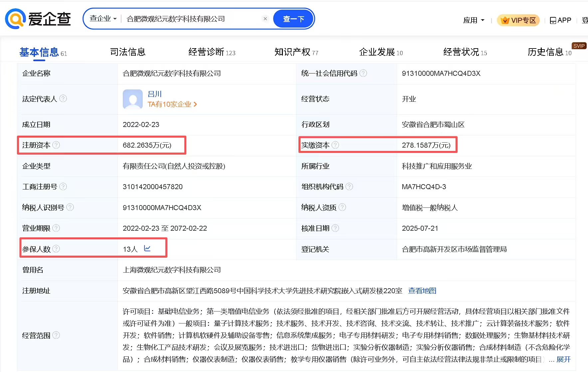Select the 增值税一般纳税人 taxpayer qualification value
Image resolution: width=588 pixels, height=372 pixels.
click(430, 208)
